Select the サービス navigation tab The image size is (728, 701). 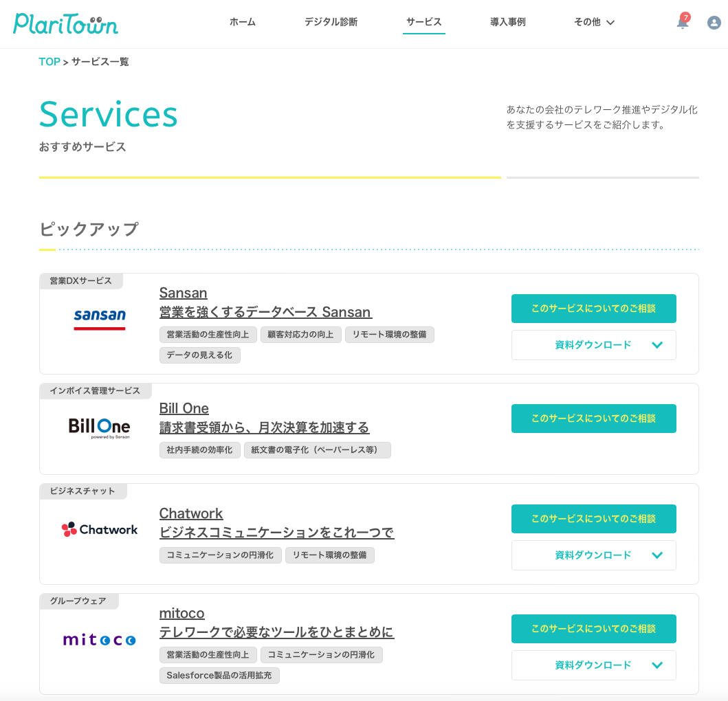point(424,22)
